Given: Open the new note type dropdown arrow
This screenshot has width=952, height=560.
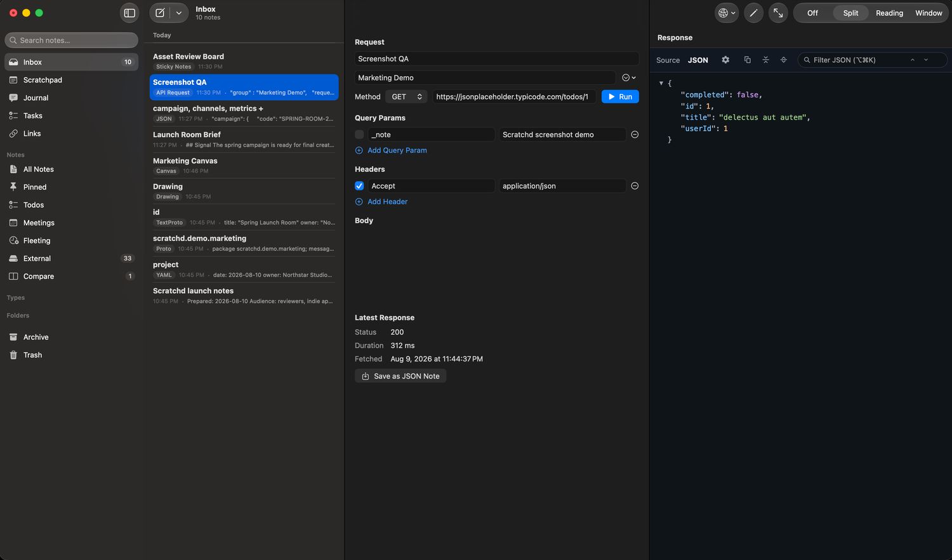Looking at the screenshot, I should [x=179, y=13].
